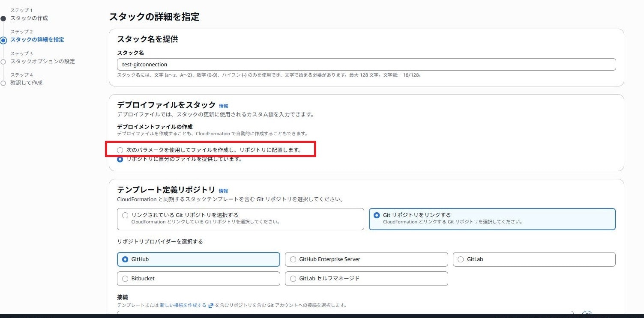
Task: Click the スタックの詳細を指定 page heading
Action: [x=154, y=17]
